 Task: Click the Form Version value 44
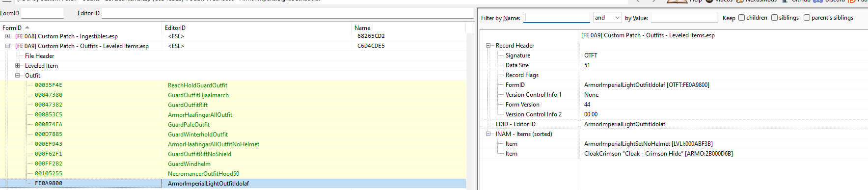click(587, 105)
